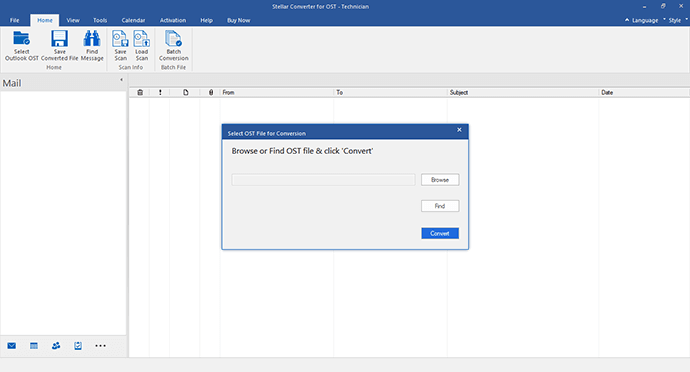Sort by importance exclamation column icon

[x=160, y=92]
